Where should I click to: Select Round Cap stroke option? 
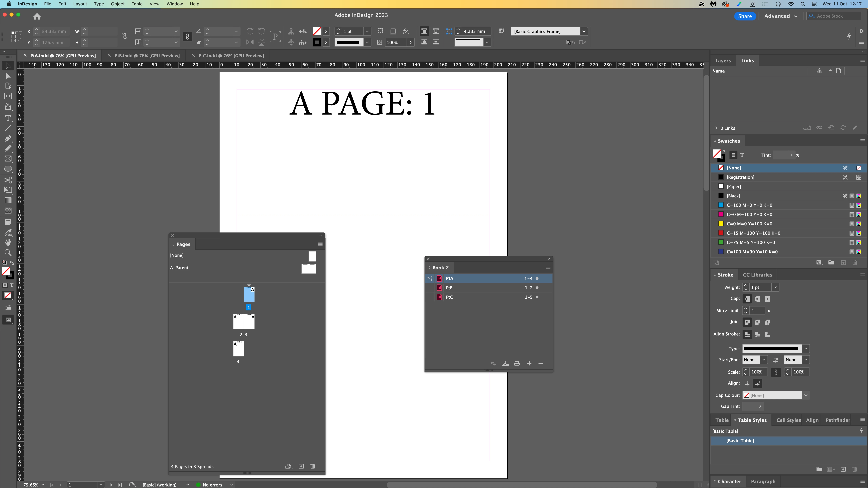click(x=757, y=299)
